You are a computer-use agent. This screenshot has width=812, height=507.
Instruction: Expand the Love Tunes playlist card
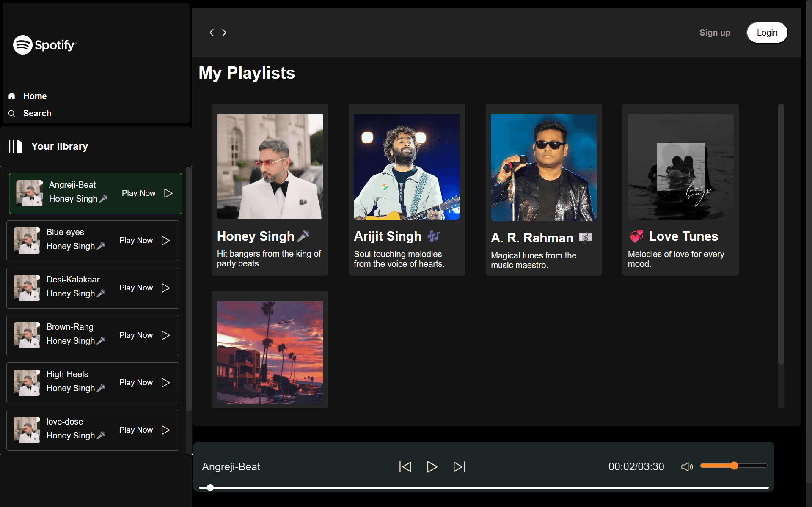pos(680,189)
